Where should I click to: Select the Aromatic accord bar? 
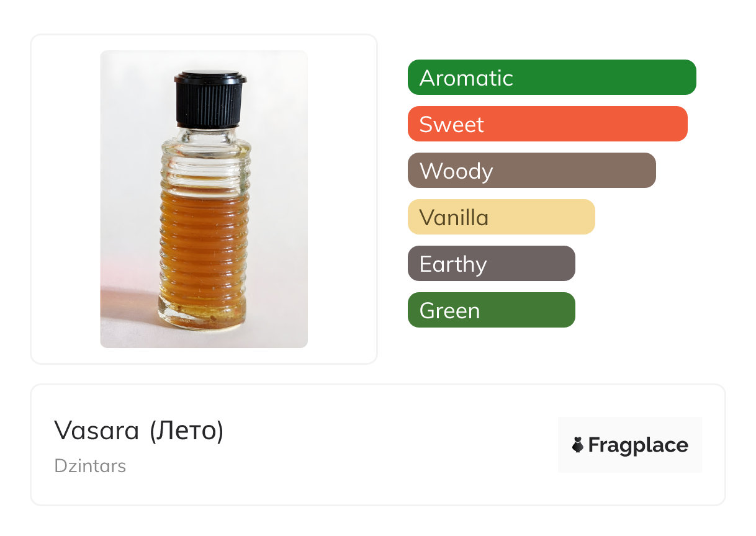coord(552,78)
